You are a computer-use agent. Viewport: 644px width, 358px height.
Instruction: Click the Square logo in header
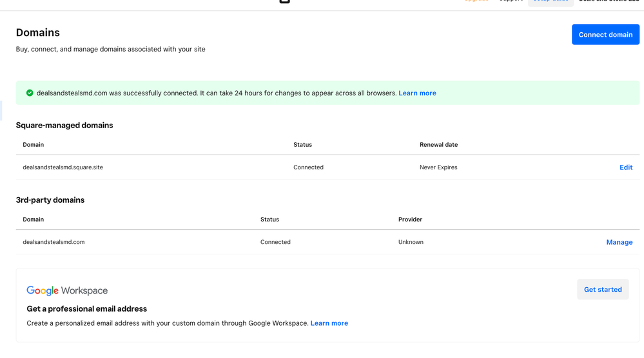point(284,2)
